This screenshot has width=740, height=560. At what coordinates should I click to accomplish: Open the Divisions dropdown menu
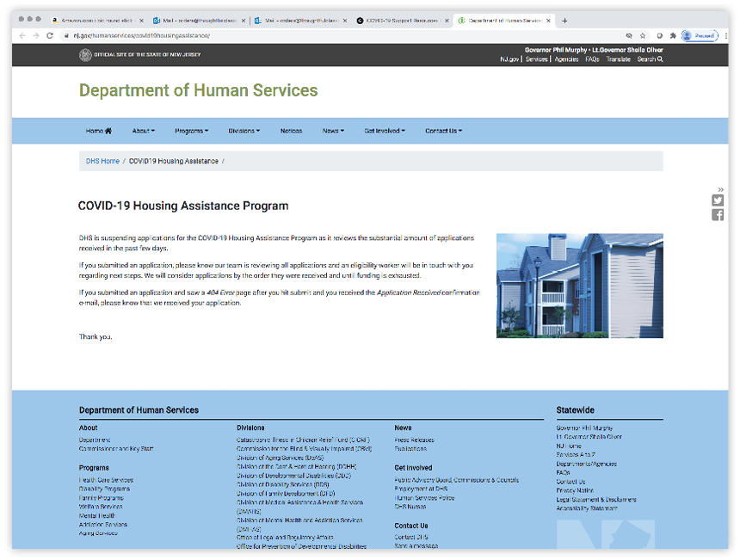click(x=244, y=131)
